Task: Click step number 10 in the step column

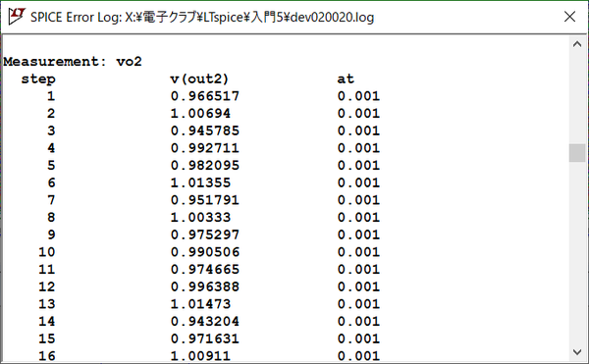Action: point(46,252)
